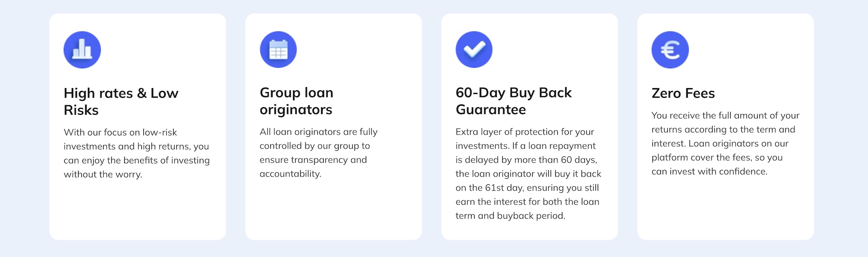This screenshot has height=257, width=868.
Task: Click the checkmark icon for Buy Back Guarantee
Action: [x=474, y=50]
